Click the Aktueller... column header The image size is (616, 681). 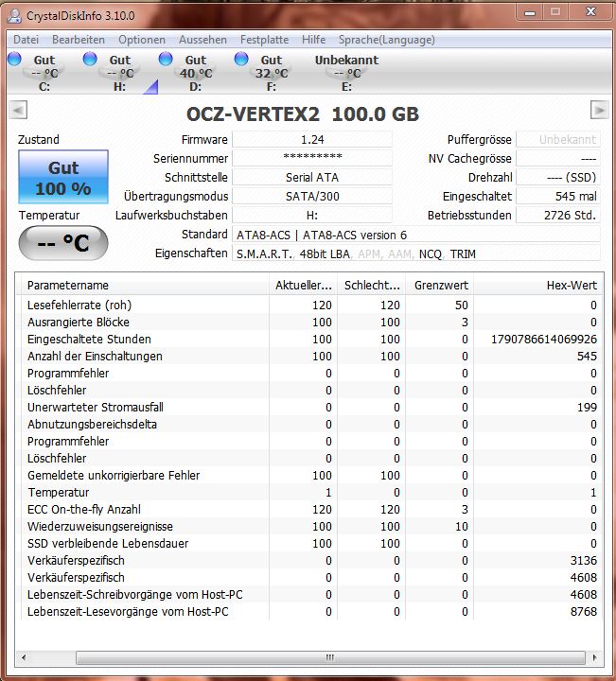pos(303,286)
